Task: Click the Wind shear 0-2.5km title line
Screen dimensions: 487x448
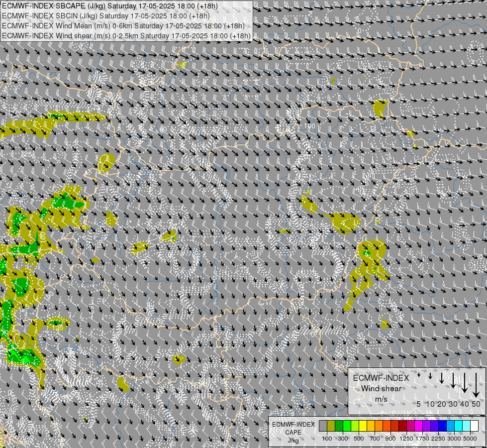Action: point(126,36)
